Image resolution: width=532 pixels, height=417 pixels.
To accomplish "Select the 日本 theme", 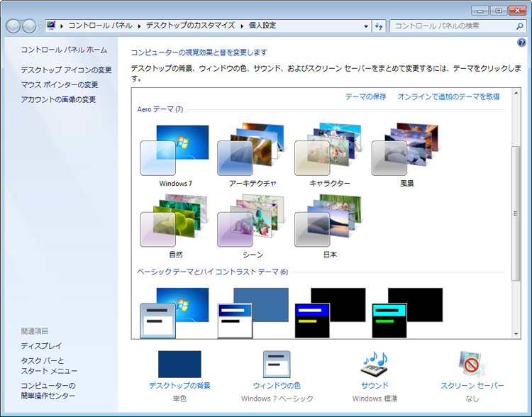I will pos(329,226).
